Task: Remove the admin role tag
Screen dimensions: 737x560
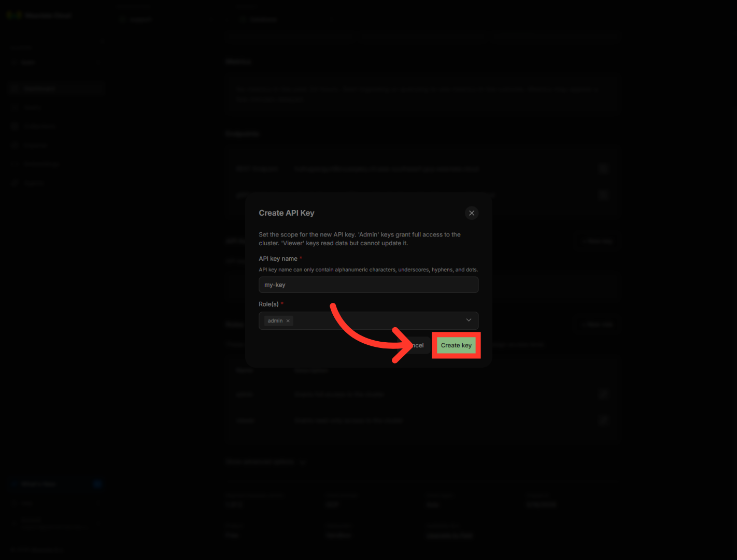Action: 288,321
